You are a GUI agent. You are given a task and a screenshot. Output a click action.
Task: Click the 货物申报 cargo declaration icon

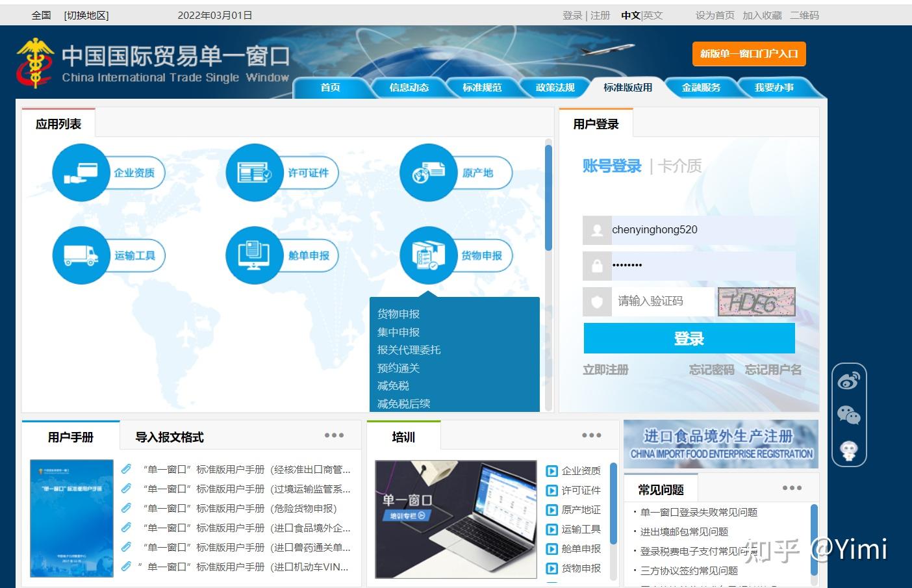coord(427,255)
